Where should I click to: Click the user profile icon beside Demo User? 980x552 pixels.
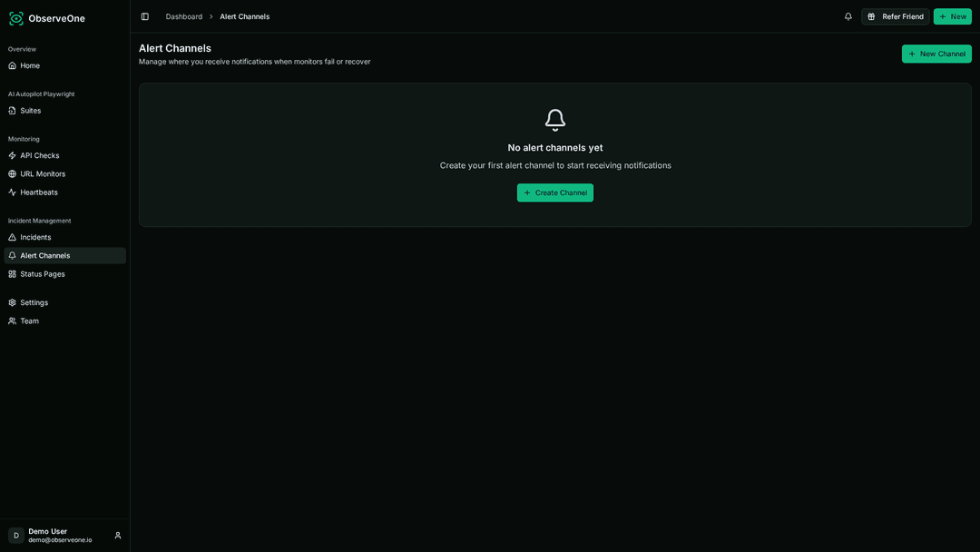pyautogui.click(x=117, y=536)
